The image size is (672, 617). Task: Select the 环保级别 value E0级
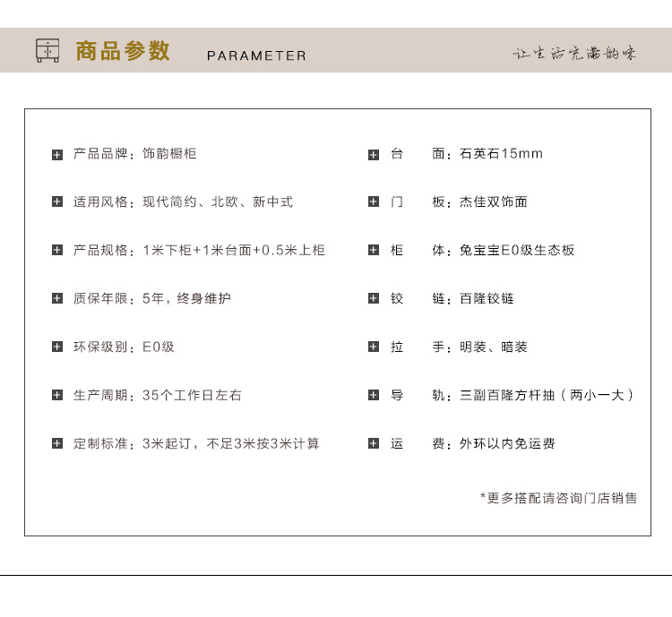click(x=159, y=347)
